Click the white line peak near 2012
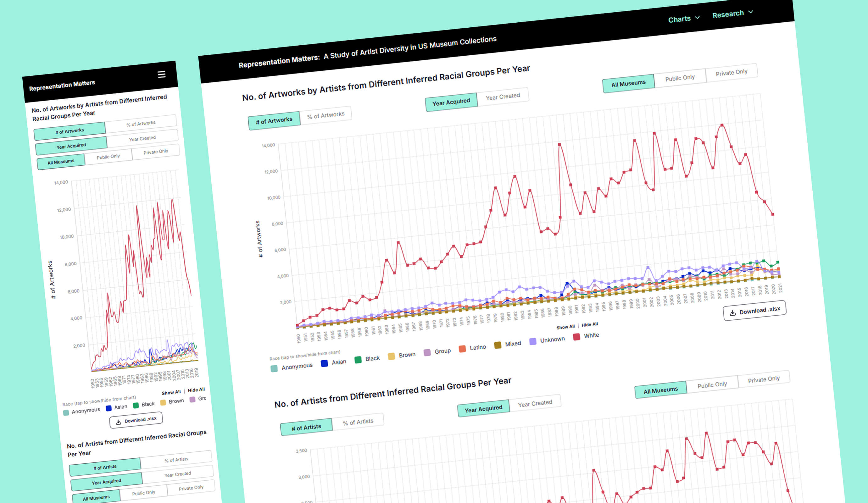 pos(722,125)
